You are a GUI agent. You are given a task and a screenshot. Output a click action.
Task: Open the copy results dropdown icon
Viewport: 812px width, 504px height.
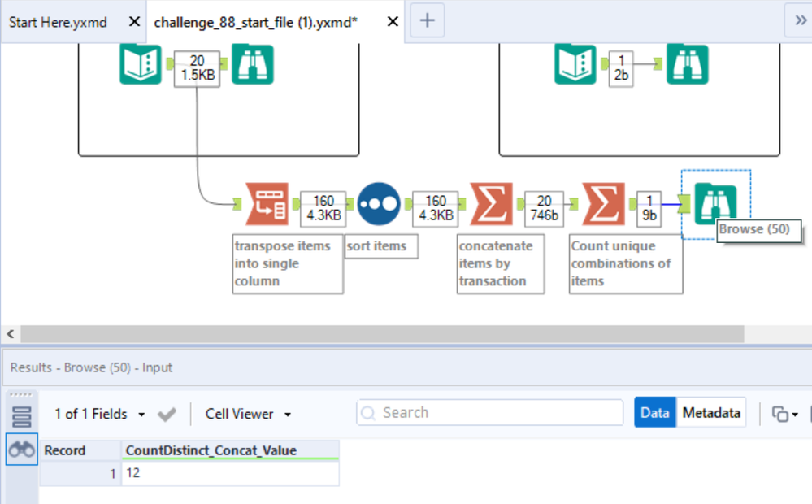point(784,414)
